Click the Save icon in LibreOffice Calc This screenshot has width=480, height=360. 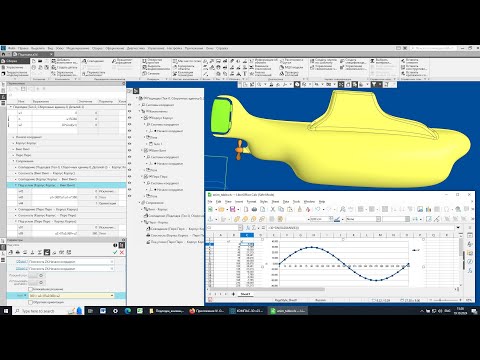pyautogui.click(x=233, y=209)
